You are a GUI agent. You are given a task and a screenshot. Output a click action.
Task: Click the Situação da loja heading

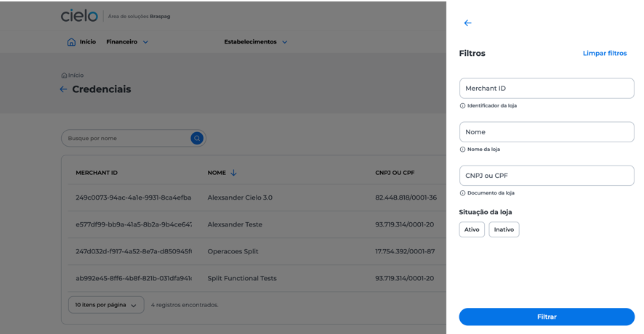(x=486, y=212)
